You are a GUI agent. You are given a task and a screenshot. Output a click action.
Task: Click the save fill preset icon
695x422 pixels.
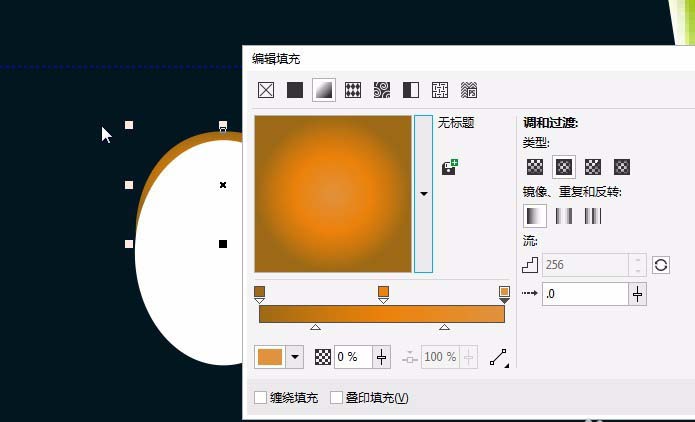tap(450, 167)
